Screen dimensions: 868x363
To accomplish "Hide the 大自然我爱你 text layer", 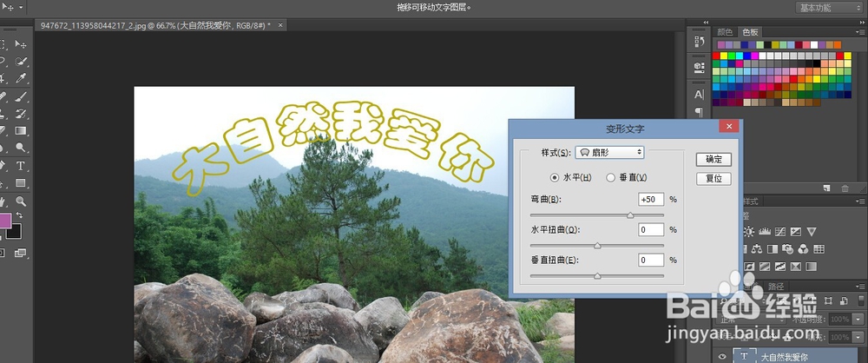I will (722, 356).
